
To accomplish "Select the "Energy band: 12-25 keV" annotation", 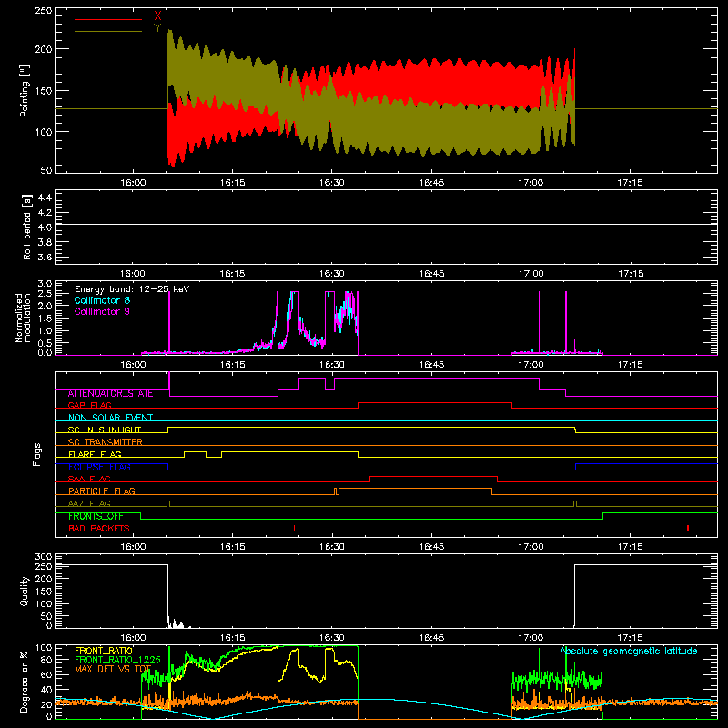I will [132, 289].
